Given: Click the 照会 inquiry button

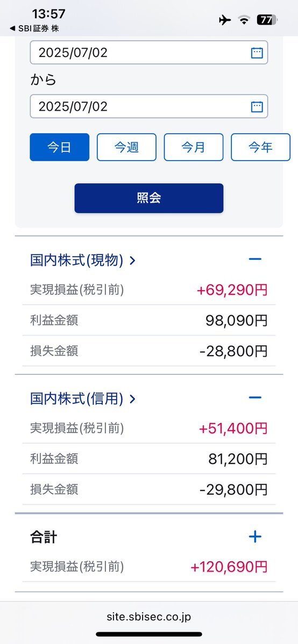Looking at the screenshot, I should click(149, 198).
